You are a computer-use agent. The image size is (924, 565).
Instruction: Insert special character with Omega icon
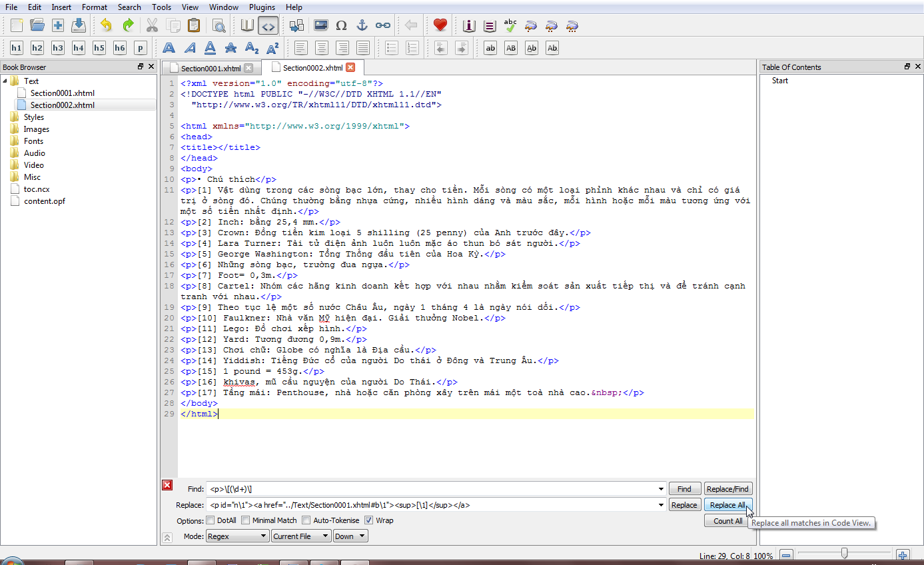[341, 25]
